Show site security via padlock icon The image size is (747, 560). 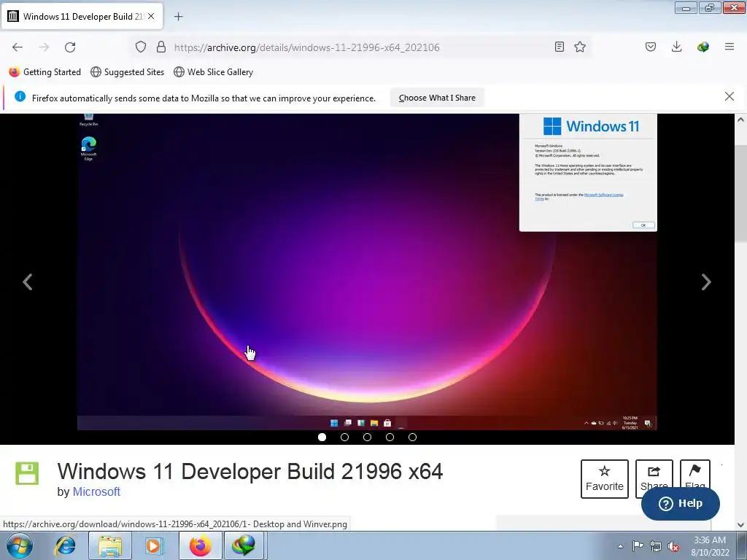[x=161, y=47]
